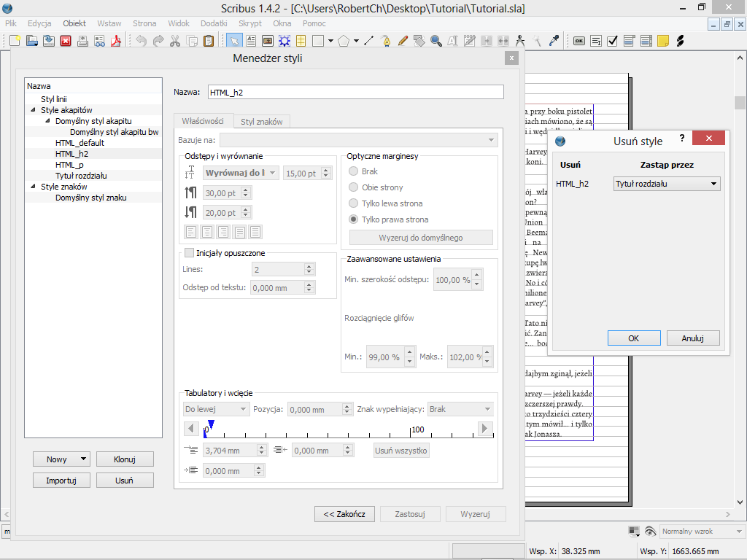Image resolution: width=747 pixels, height=560 pixels.
Task: Click the Print document toolbar icon
Action: point(82,41)
